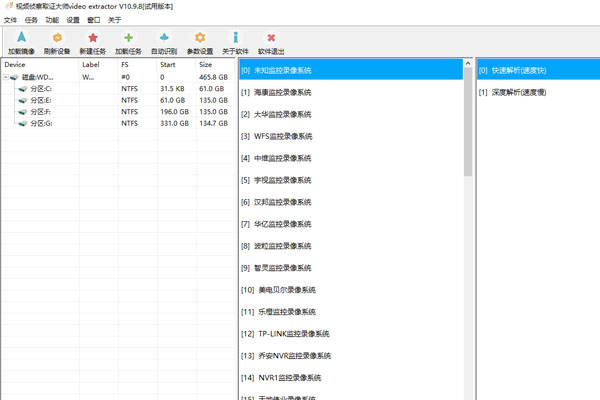Click the app icon in the title bar
This screenshot has height=400, width=600.
tap(9, 6)
